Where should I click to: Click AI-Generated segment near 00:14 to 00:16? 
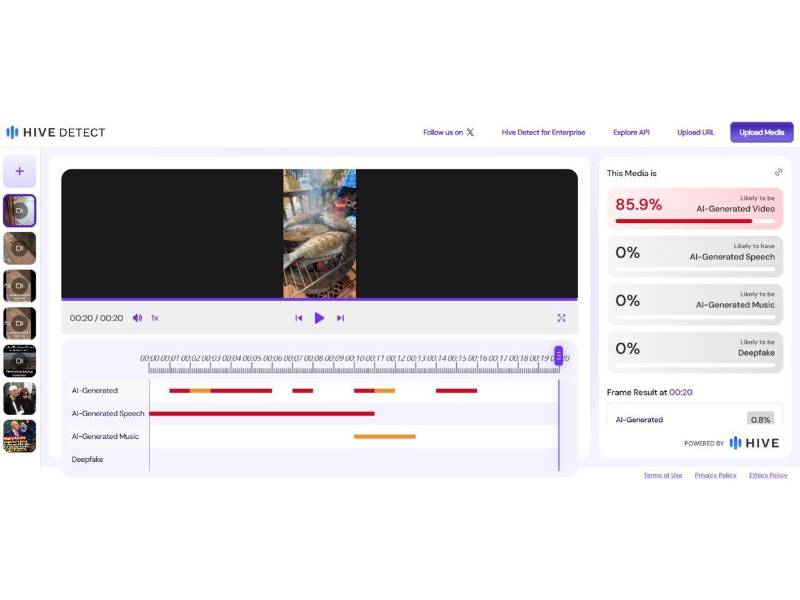[457, 391]
